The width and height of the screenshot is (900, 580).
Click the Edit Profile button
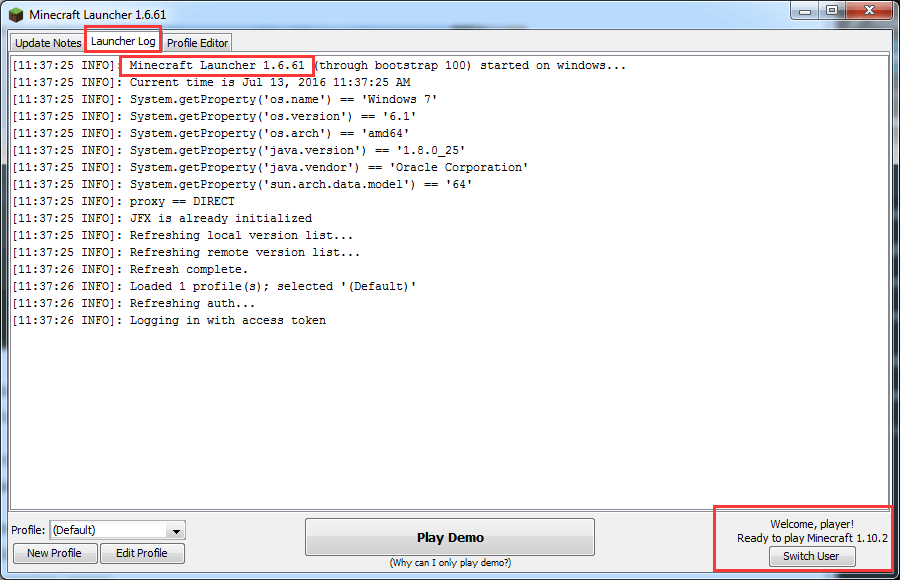pos(142,553)
